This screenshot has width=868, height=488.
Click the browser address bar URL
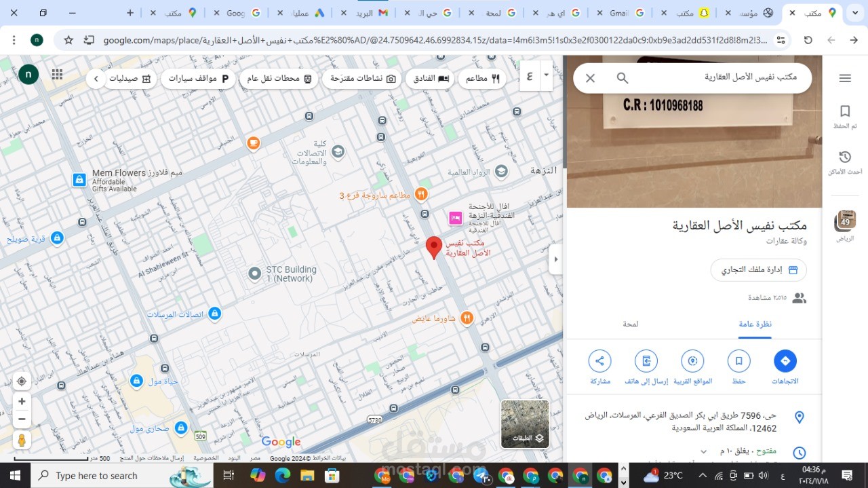pos(434,40)
